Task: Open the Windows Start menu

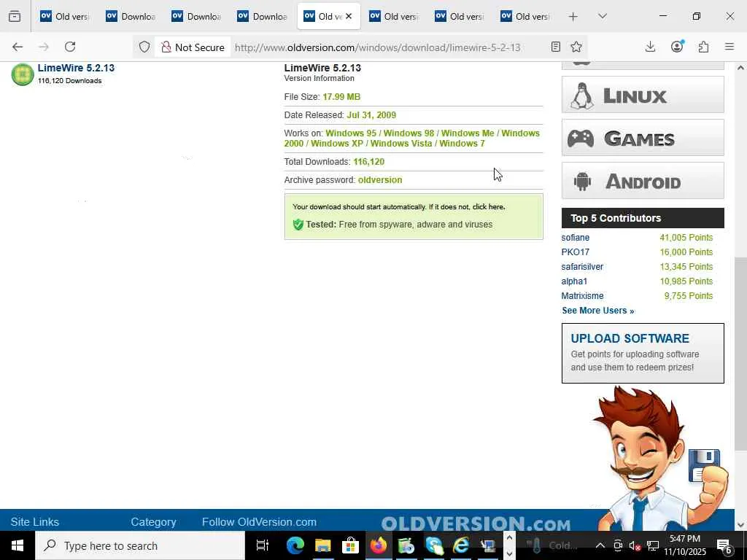Action: pyautogui.click(x=18, y=545)
